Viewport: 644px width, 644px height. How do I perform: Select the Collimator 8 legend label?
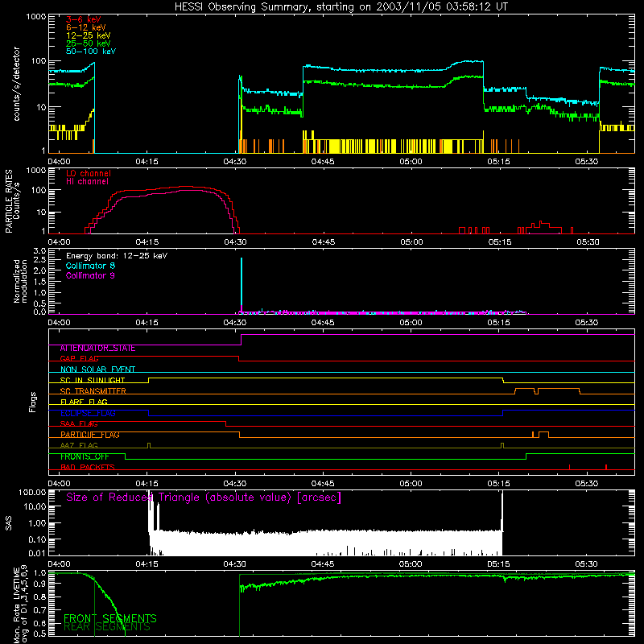(90, 266)
